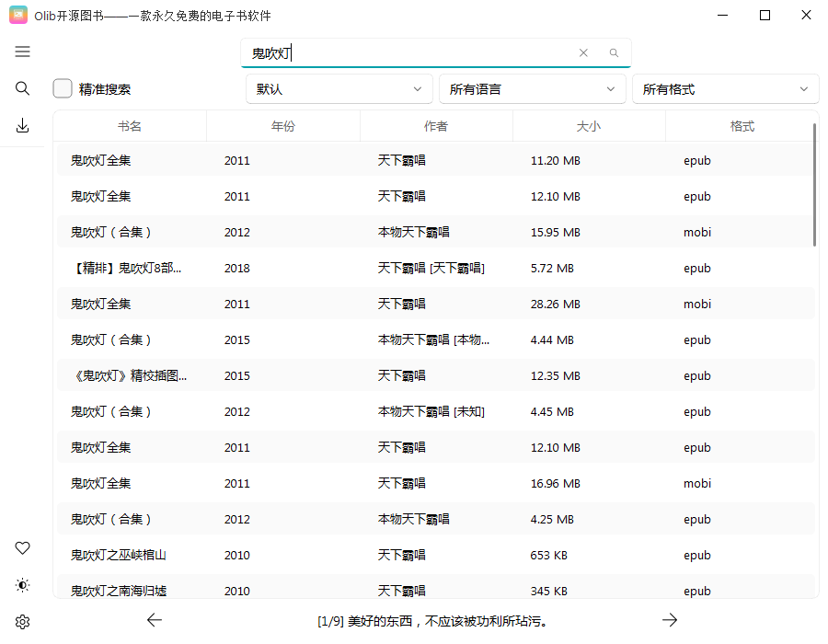Check the box next to 精准搜索 label
Screen dimensions: 828x644
[x=62, y=88]
